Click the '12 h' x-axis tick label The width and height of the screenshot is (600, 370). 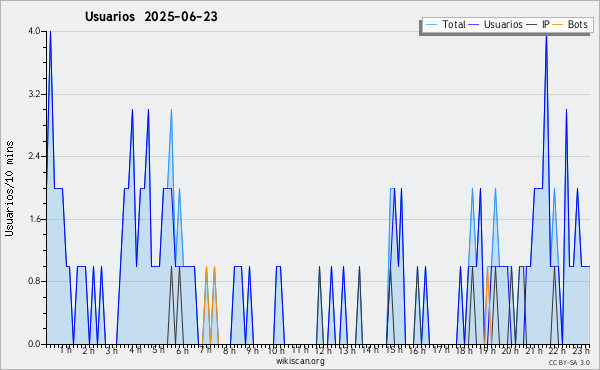[x=323, y=351]
